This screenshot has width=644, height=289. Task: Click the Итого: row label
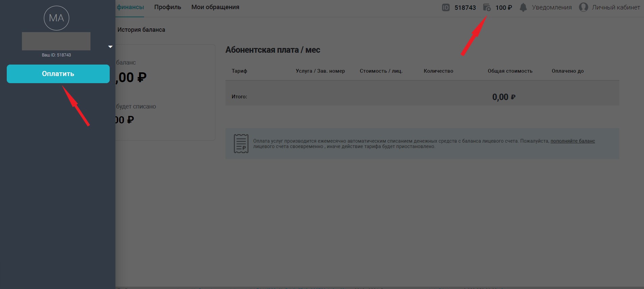click(x=239, y=97)
